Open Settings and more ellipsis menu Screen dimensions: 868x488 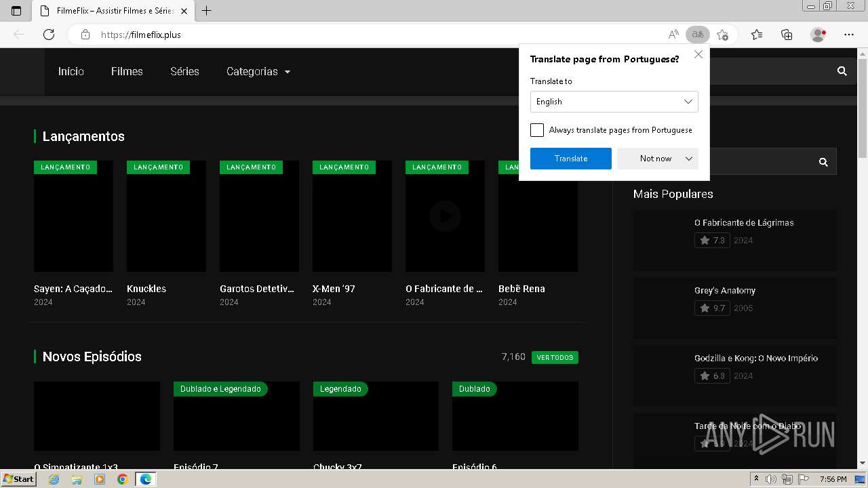pos(849,35)
